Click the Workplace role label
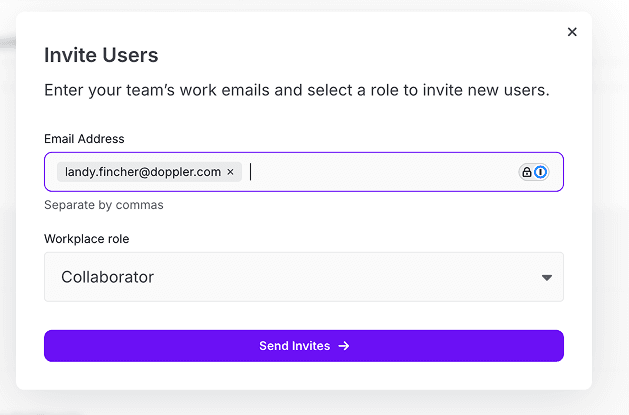Viewport: 629px width, 415px height. pyautogui.click(x=87, y=239)
